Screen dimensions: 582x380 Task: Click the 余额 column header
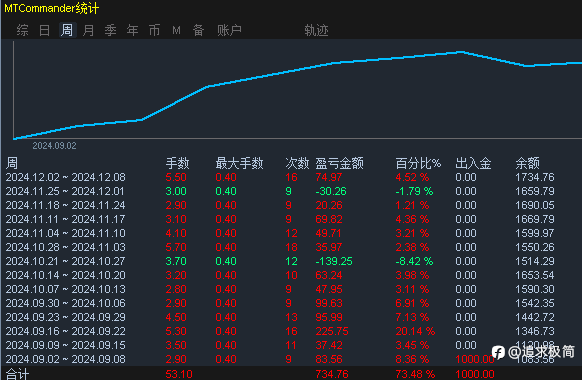point(527,163)
